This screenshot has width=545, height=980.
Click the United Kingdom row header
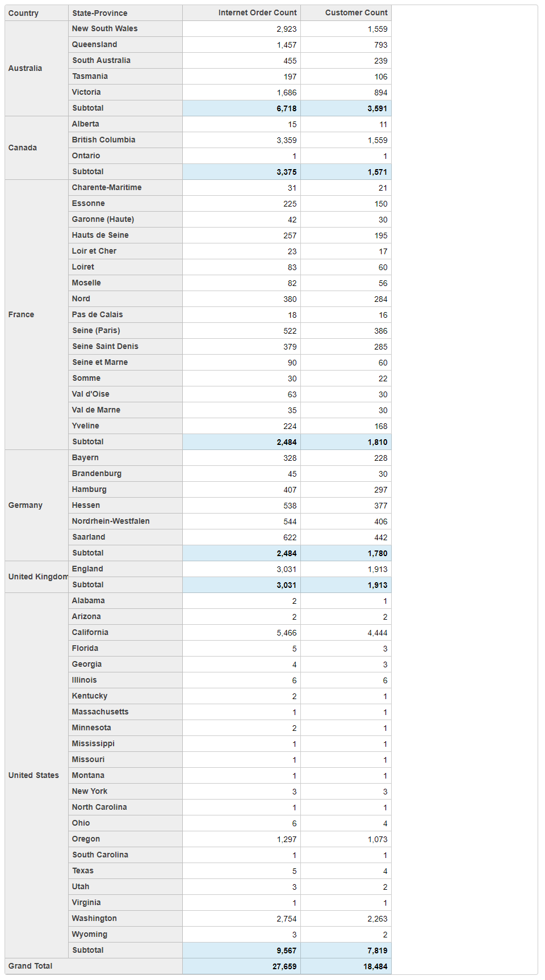click(37, 577)
